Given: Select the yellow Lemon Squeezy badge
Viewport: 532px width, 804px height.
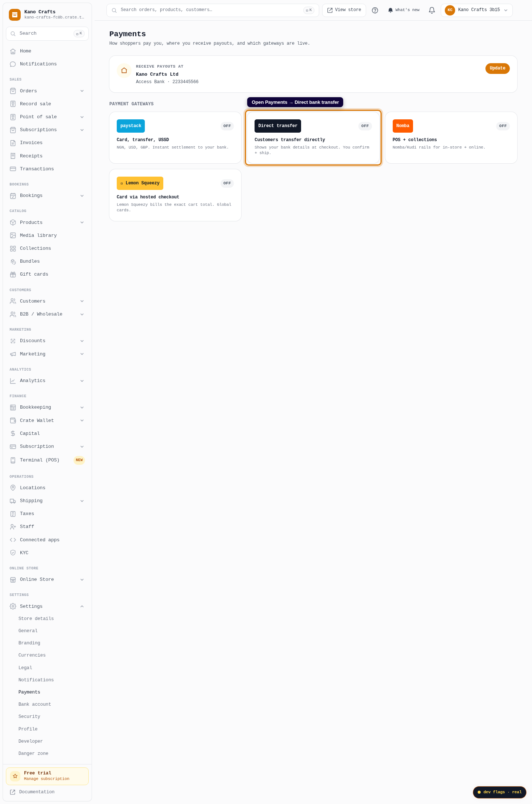Looking at the screenshot, I should 140,183.
